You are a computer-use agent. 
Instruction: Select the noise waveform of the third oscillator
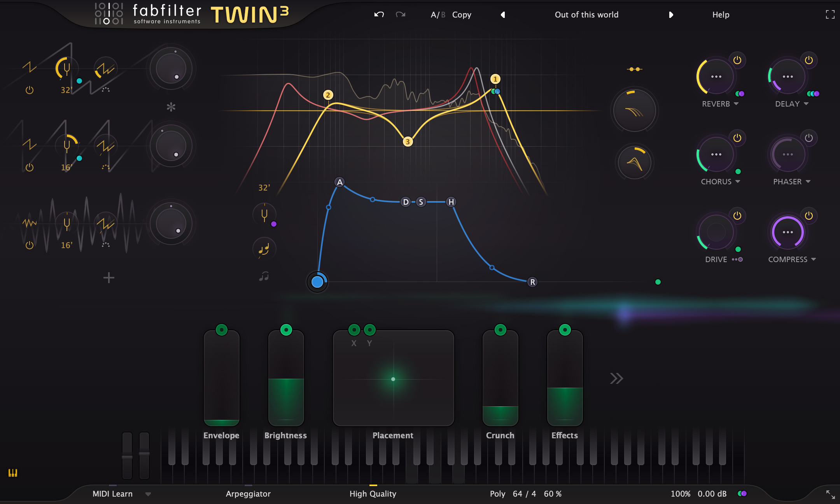click(x=29, y=224)
